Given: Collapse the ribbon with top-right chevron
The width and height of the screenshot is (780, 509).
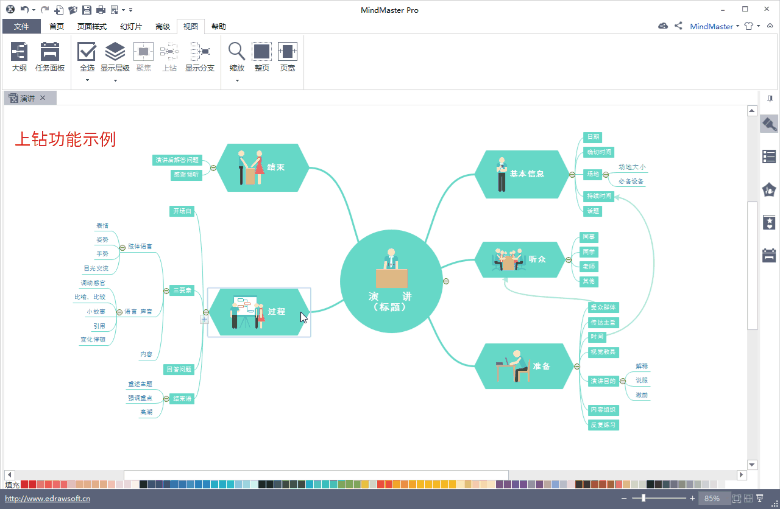Looking at the screenshot, I should tap(770, 25).
